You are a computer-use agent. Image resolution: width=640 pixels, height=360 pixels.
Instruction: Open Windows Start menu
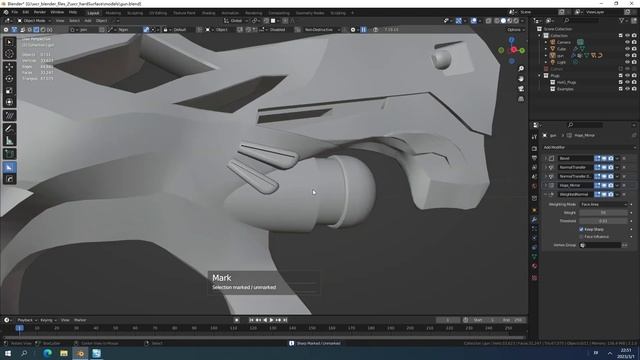pos(8,353)
